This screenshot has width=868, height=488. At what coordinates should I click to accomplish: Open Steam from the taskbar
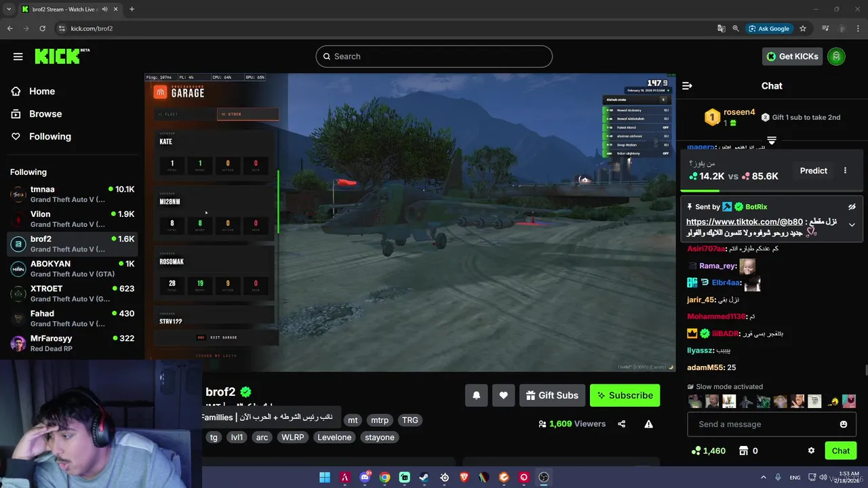pyautogui.click(x=425, y=477)
